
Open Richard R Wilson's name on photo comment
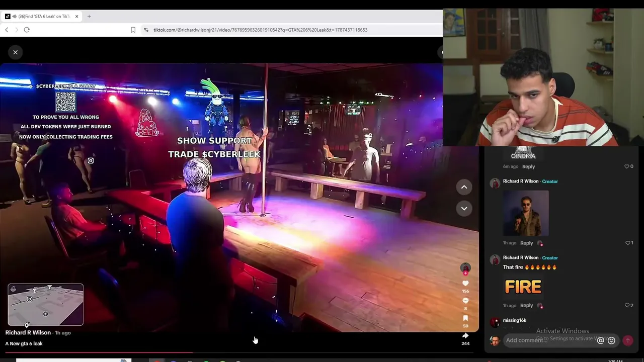(521, 181)
